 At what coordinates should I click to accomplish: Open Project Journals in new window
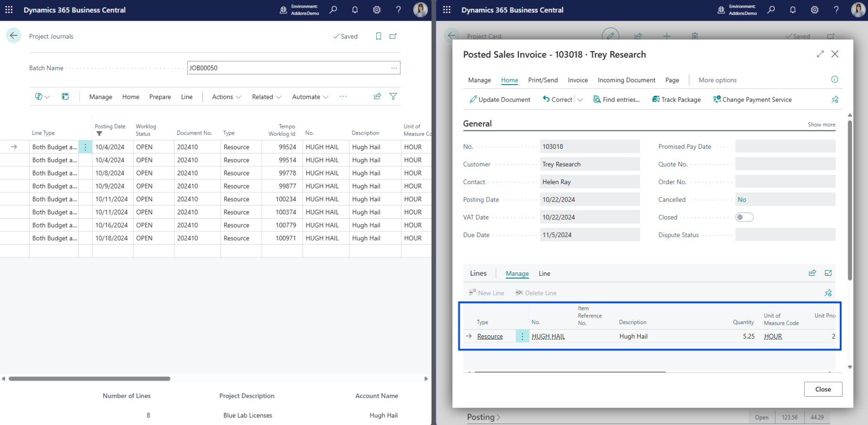[393, 36]
